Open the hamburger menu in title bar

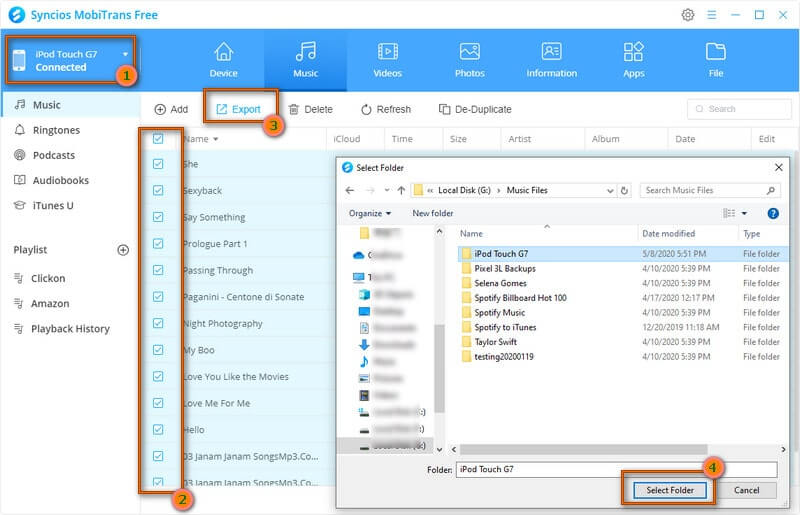point(711,15)
